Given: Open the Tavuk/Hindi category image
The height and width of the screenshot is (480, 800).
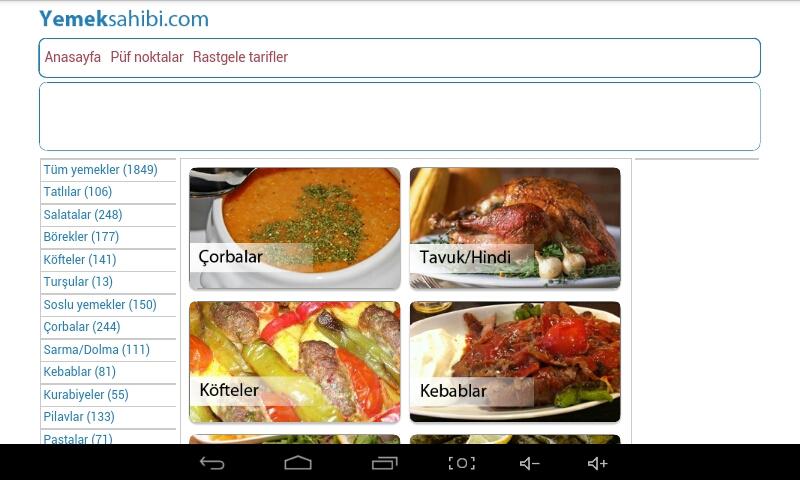Looking at the screenshot, I should (515, 228).
